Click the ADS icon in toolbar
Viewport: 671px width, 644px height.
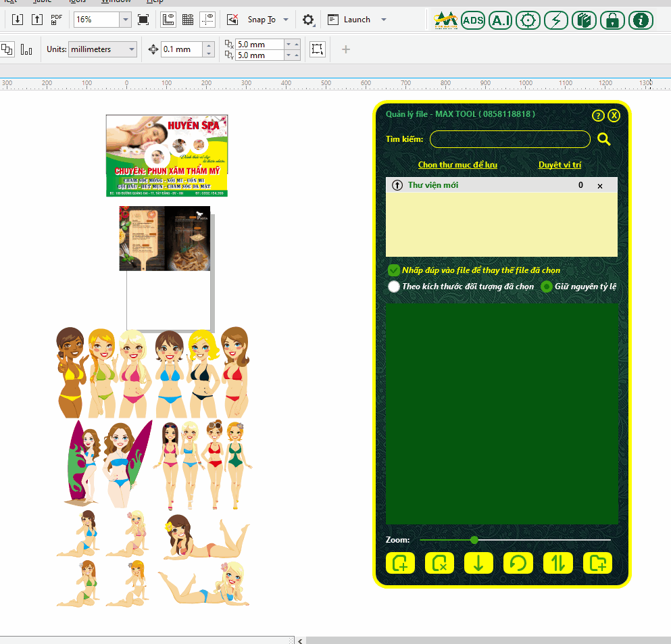[x=473, y=20]
